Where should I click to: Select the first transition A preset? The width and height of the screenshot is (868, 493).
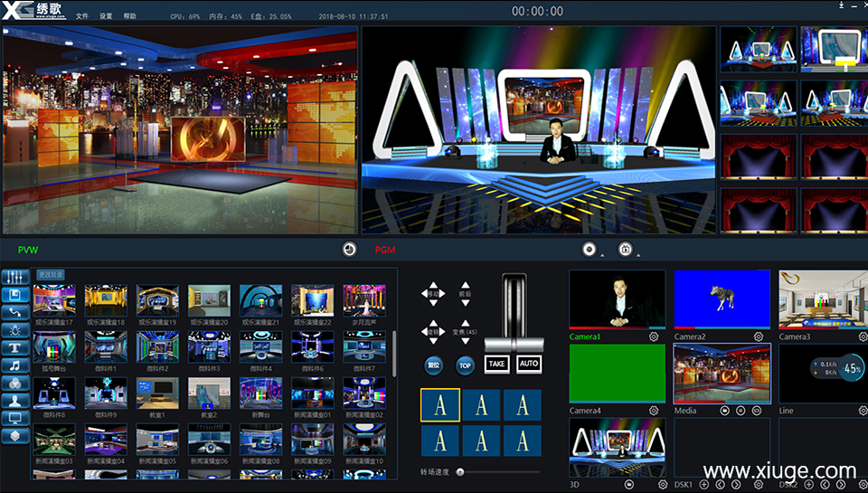[440, 405]
